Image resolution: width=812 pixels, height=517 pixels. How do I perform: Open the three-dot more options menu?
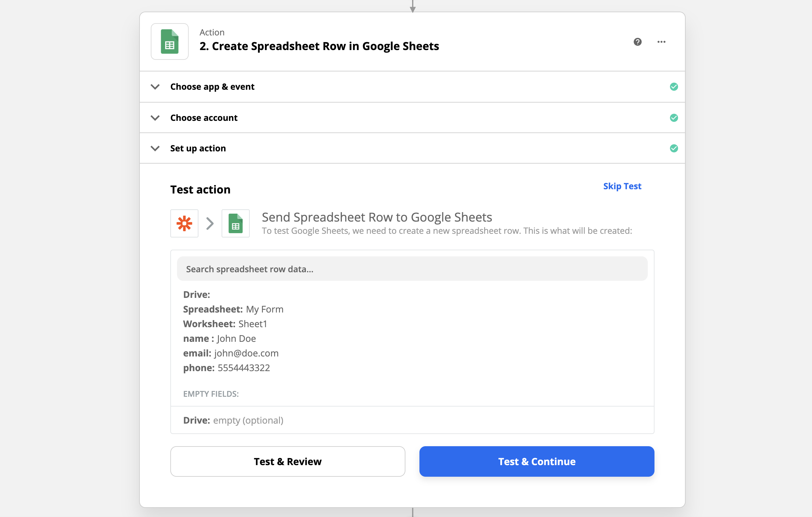point(661,42)
